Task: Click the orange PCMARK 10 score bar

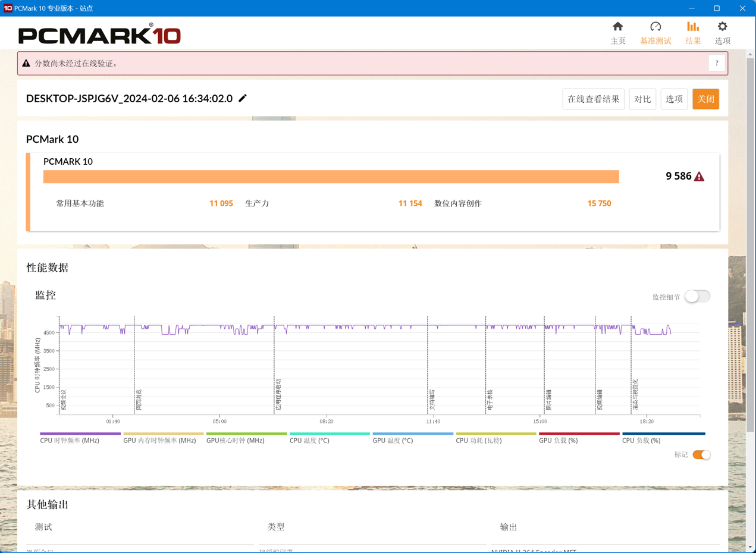Action: (x=331, y=177)
